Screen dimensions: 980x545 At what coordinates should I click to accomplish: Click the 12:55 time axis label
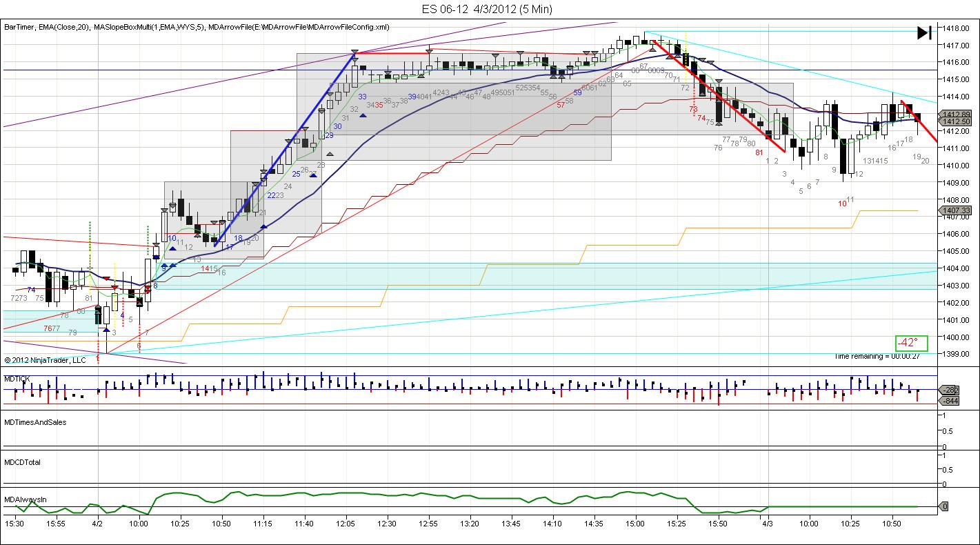(428, 524)
